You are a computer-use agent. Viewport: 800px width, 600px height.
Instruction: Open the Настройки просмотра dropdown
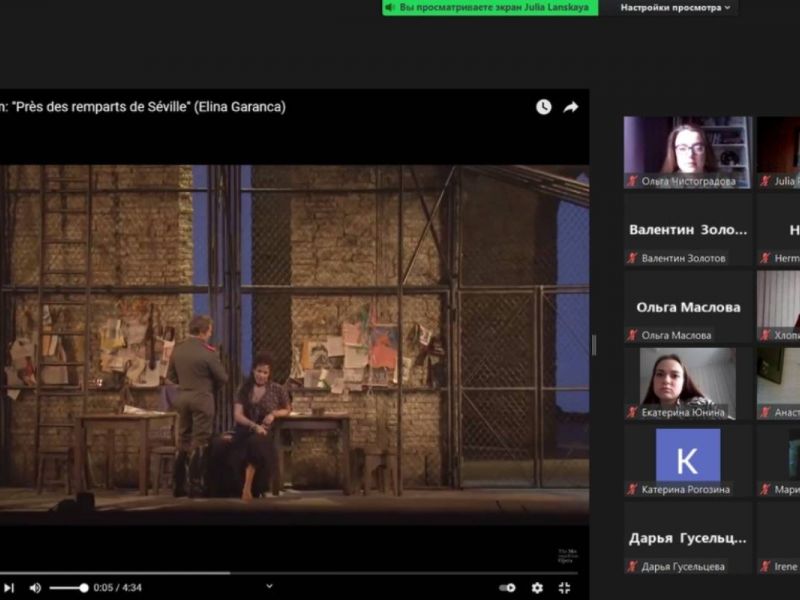click(x=675, y=8)
